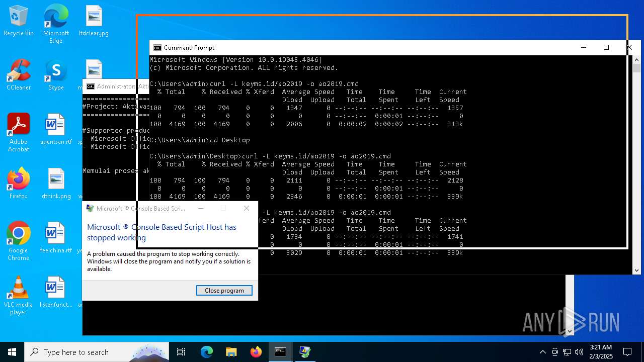Open Windows Start menu
The width and height of the screenshot is (644, 362).
[12, 352]
